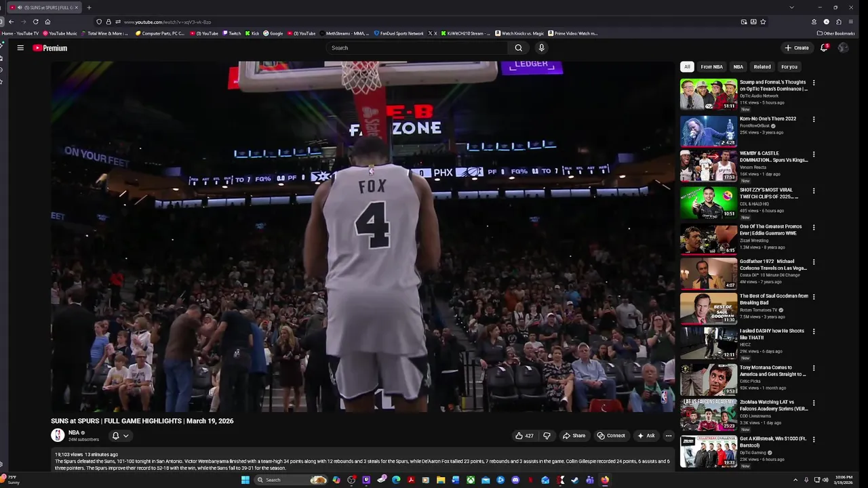Open the weather widget on taskbar

click(11, 480)
